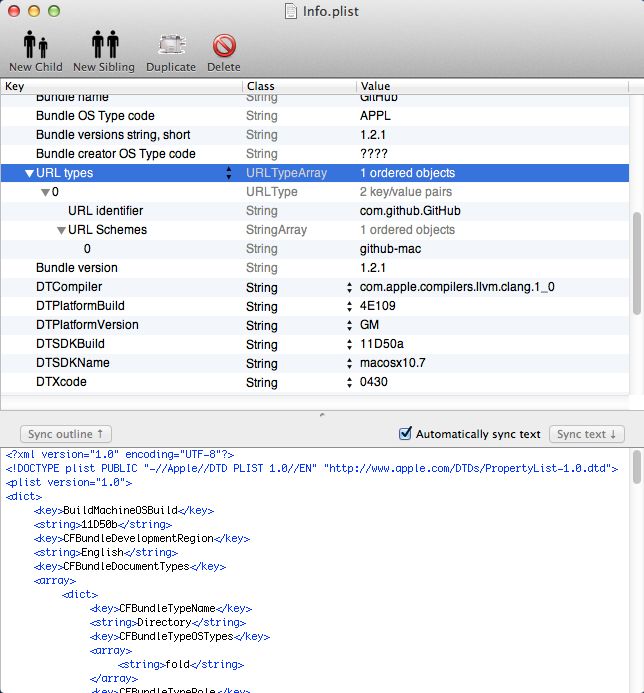Click the Directory string in XML
Image resolution: width=644 pixels, height=693 pixels.
tap(164, 623)
